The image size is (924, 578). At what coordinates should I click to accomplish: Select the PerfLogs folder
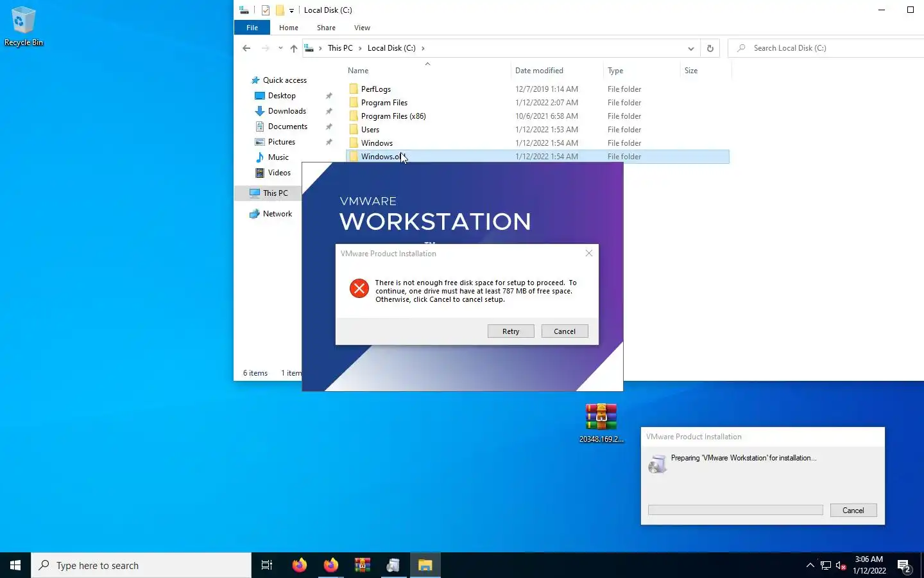(x=538, y=89)
